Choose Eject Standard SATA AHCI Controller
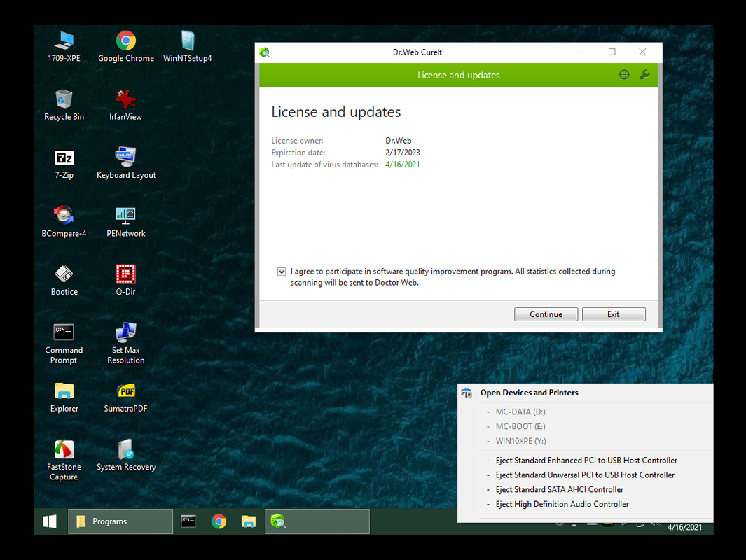746x560 pixels. [559, 489]
